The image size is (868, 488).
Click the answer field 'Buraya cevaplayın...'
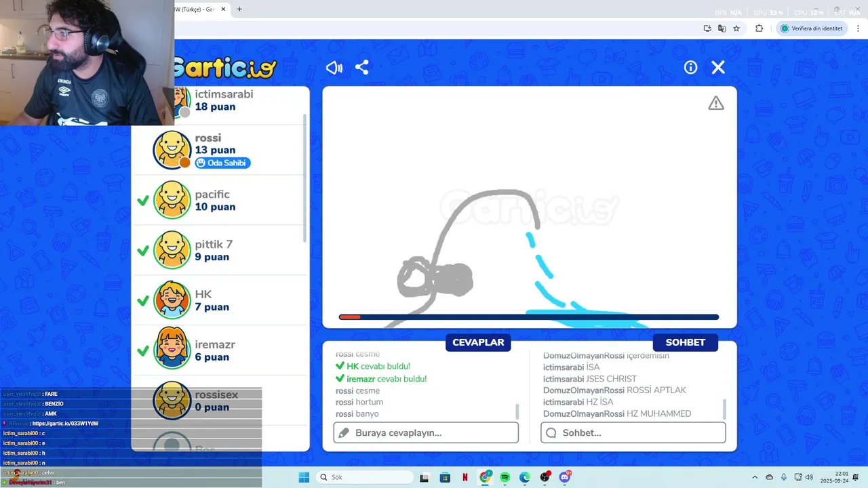(x=426, y=432)
